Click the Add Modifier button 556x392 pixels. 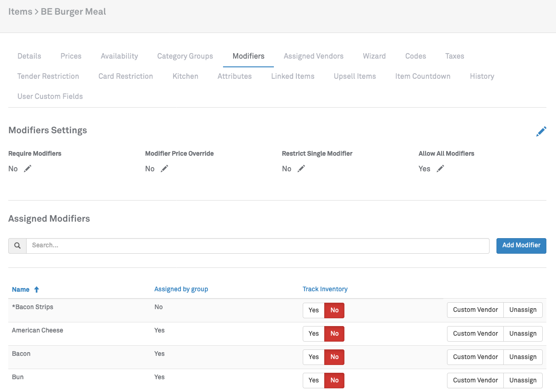521,245
